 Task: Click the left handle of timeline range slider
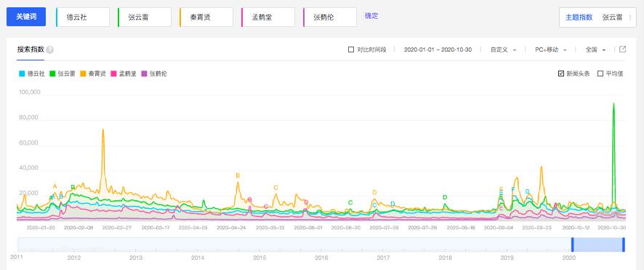coord(573,245)
